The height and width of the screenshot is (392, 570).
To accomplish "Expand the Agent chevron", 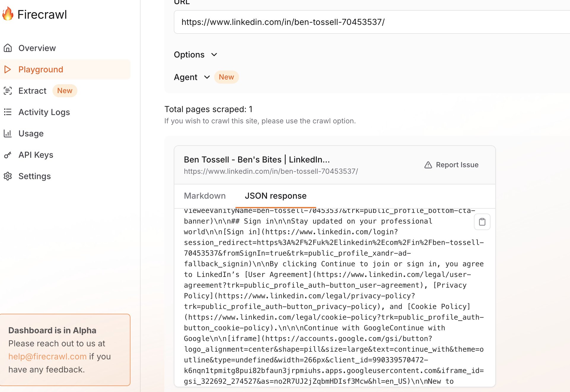I will click(207, 77).
